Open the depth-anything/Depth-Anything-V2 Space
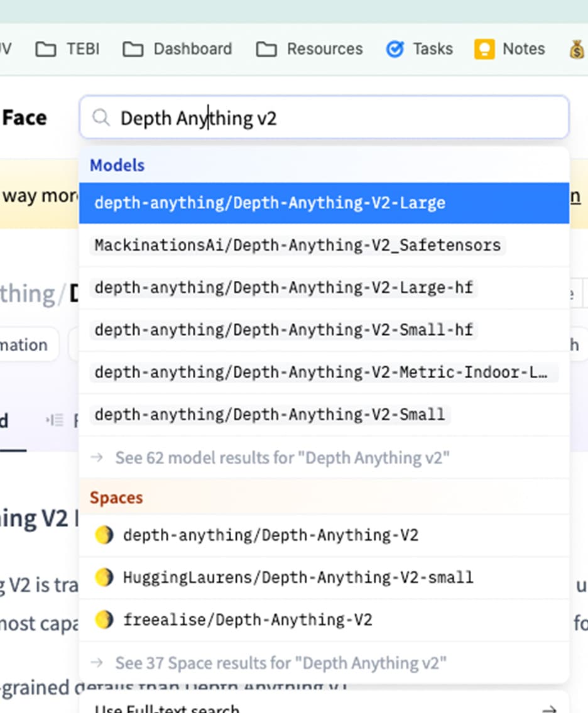This screenshot has width=588, height=713. [x=270, y=535]
